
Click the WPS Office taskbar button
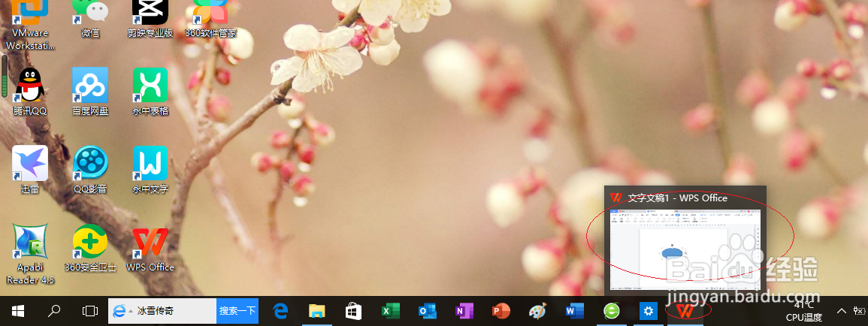[685, 311]
